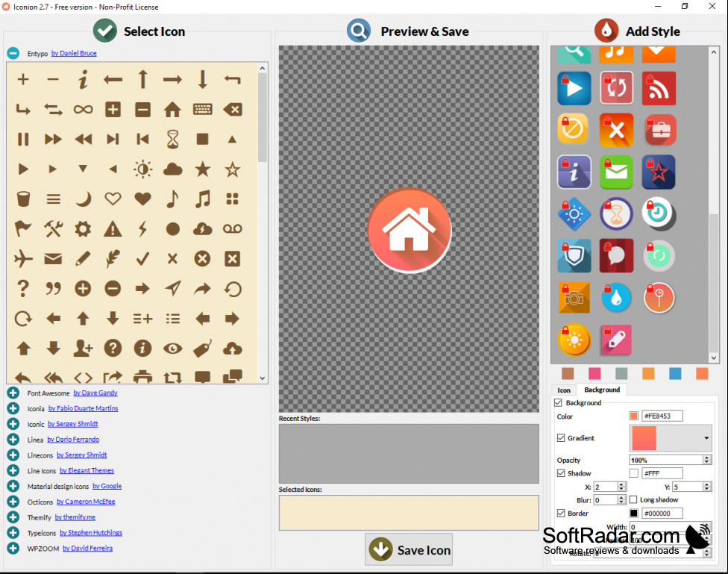Collapse the Entypo icon set
Viewport: 728px width, 574px height.
click(13, 54)
